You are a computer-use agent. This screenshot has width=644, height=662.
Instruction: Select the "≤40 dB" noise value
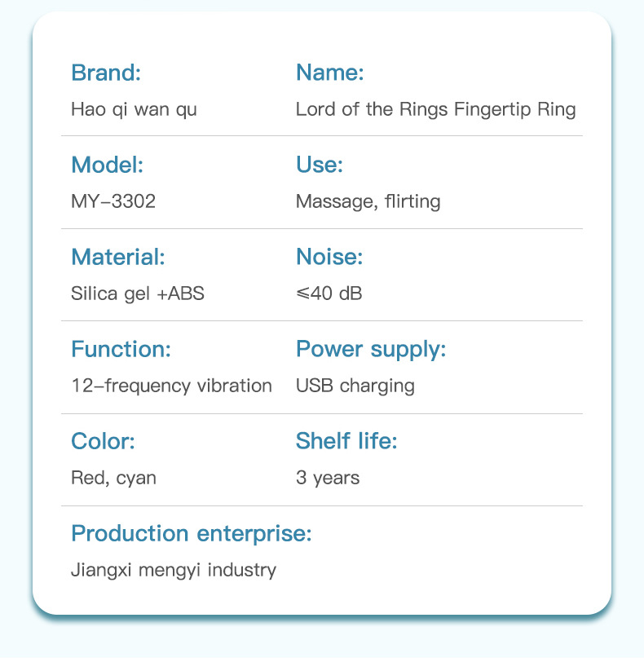point(329,293)
